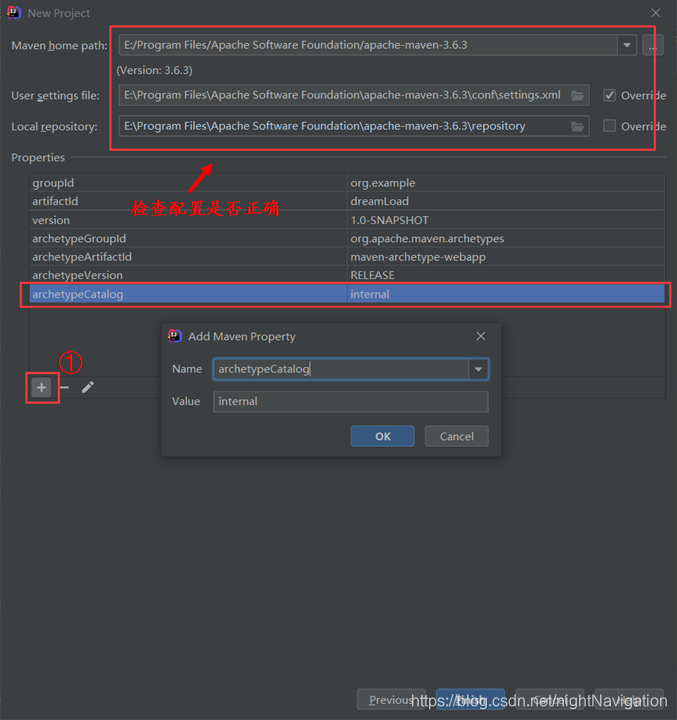The width and height of the screenshot is (677, 720).
Task: Browse for the local repository folder icon
Action: (x=577, y=126)
